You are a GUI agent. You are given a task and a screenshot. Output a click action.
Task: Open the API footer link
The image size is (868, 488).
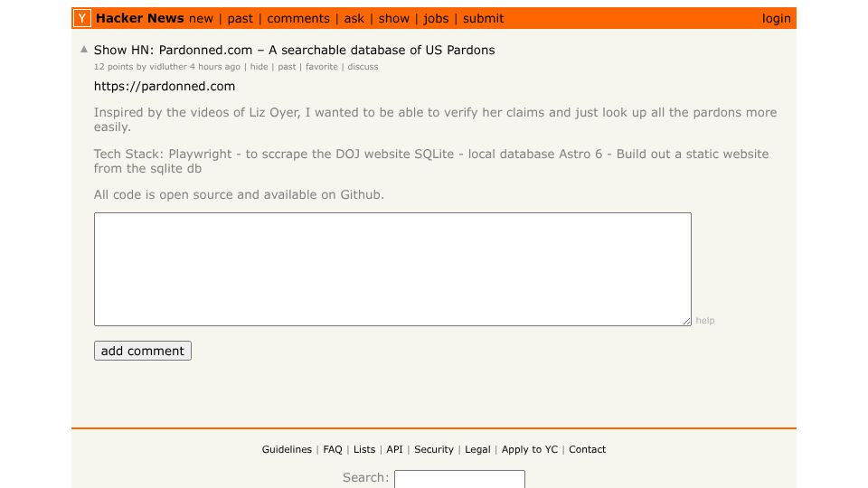click(x=395, y=449)
